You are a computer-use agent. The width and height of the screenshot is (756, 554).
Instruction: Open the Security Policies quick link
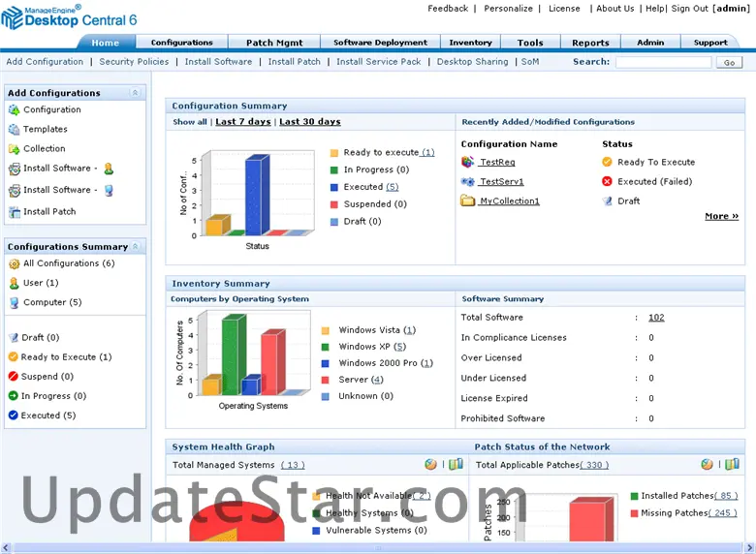[x=134, y=62]
